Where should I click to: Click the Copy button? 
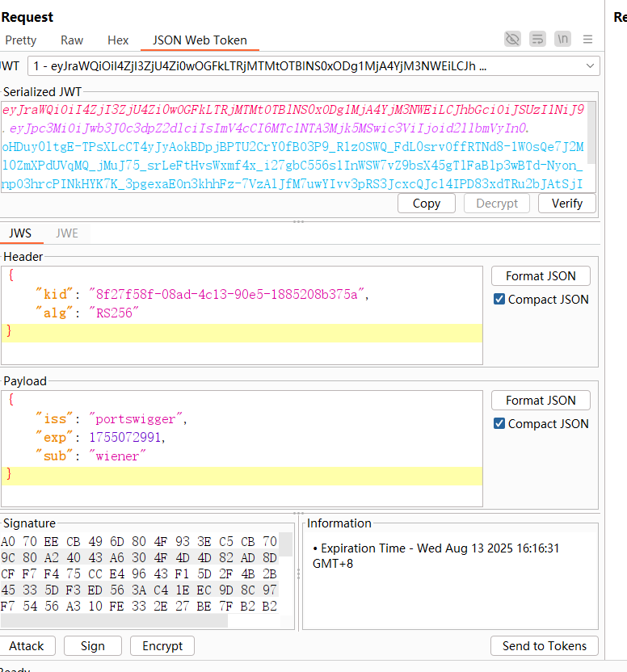[x=427, y=204]
